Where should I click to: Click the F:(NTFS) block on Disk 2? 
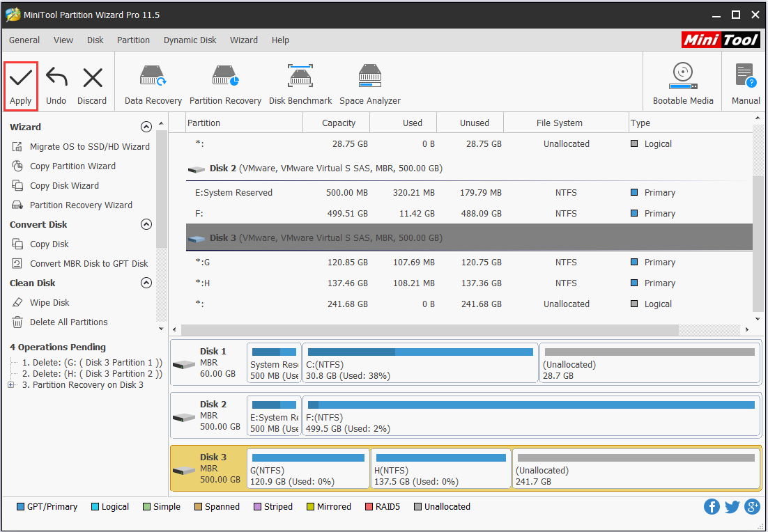tap(531, 416)
